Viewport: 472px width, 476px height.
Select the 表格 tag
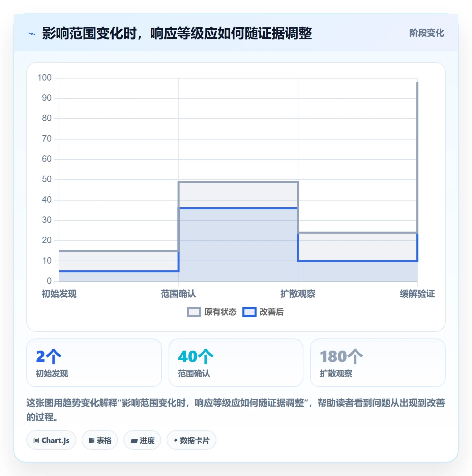coord(100,440)
